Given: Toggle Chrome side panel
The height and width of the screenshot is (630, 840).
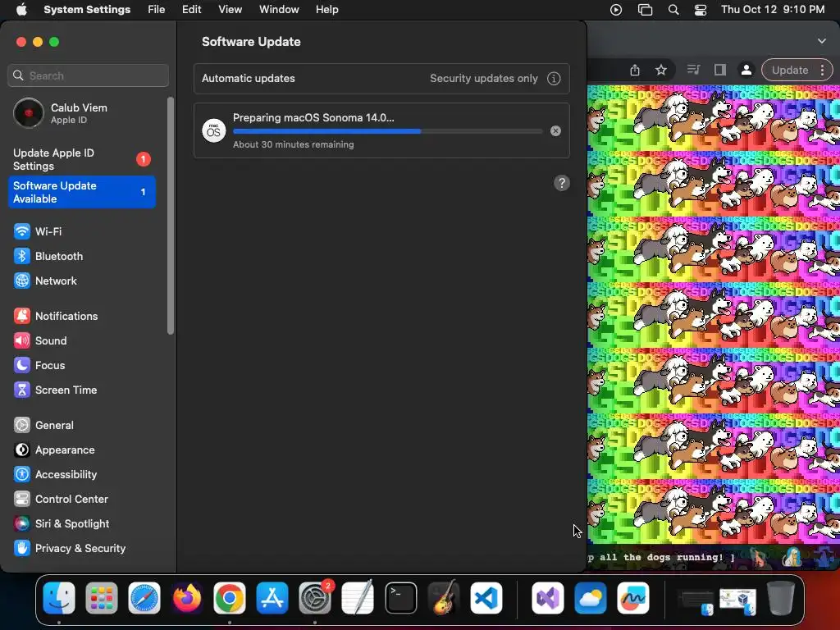Looking at the screenshot, I should [x=720, y=71].
